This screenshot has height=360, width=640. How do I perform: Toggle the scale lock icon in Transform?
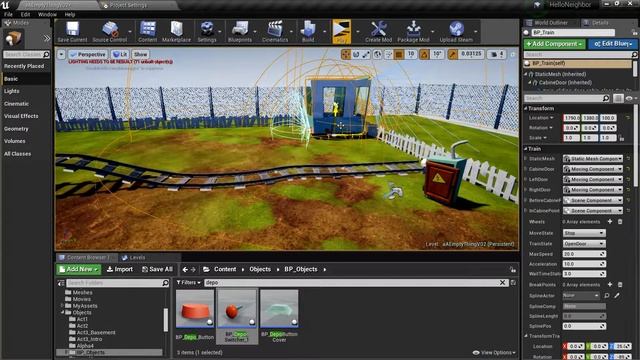coord(621,138)
